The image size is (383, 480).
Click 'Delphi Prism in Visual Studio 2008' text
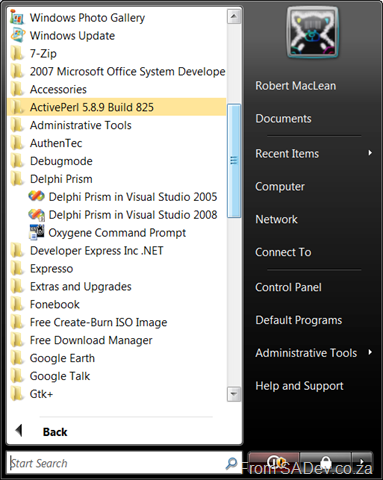[x=133, y=215]
